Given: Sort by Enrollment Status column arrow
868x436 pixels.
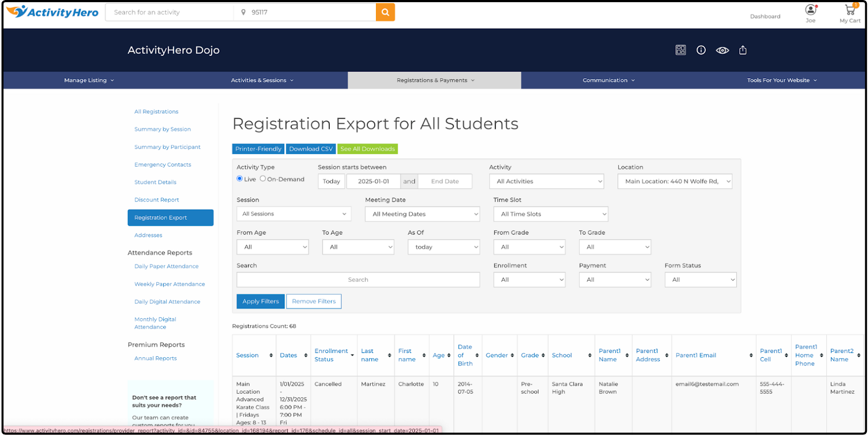Looking at the screenshot, I should [x=352, y=355].
